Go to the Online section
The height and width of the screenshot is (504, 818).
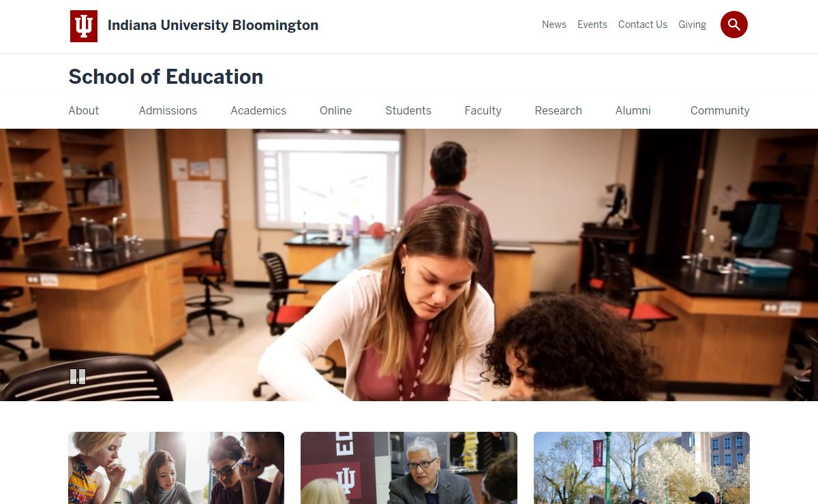tap(336, 110)
